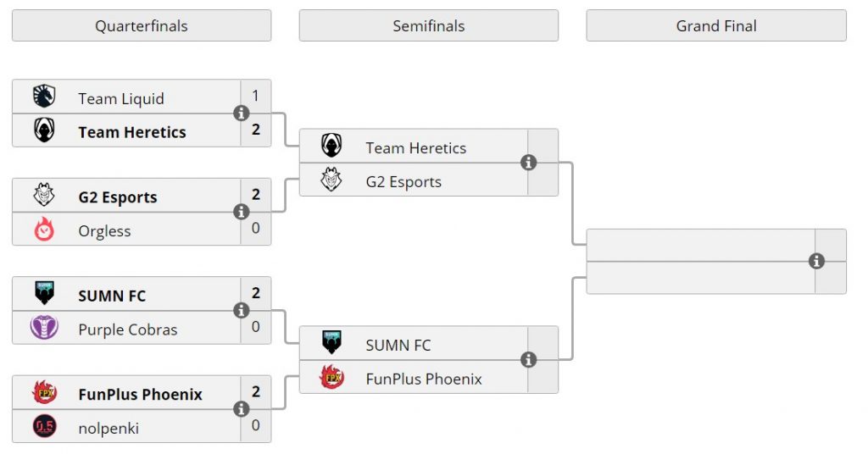This screenshot has width=868, height=454.
Task: View info for Heretics vs G2 semifinal
Action: coord(529,163)
